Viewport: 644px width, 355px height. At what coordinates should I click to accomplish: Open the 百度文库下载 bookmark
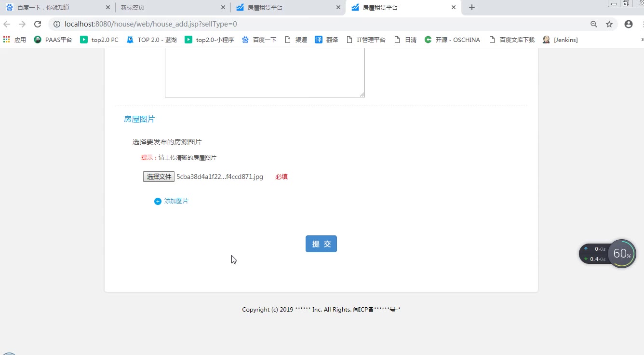(512, 40)
